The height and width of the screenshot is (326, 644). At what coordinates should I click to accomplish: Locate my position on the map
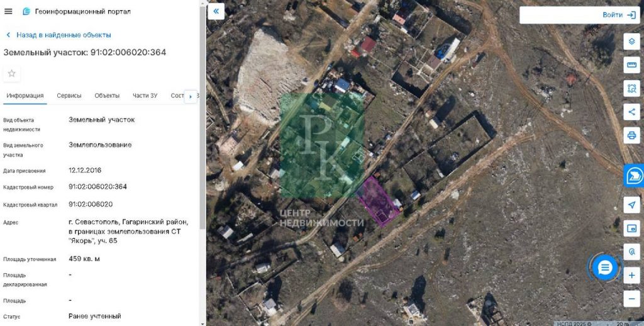pos(631,205)
